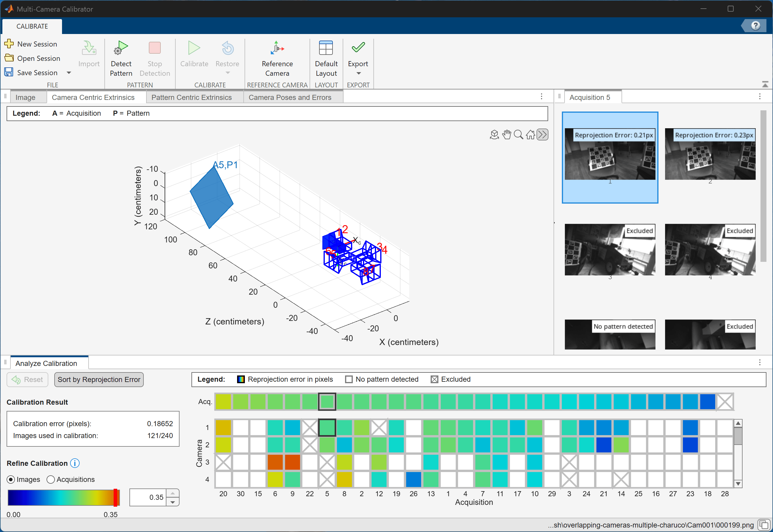Select the Camera 1 swatch for acquisition 23
The height and width of the screenshot is (532, 773).
(690, 428)
